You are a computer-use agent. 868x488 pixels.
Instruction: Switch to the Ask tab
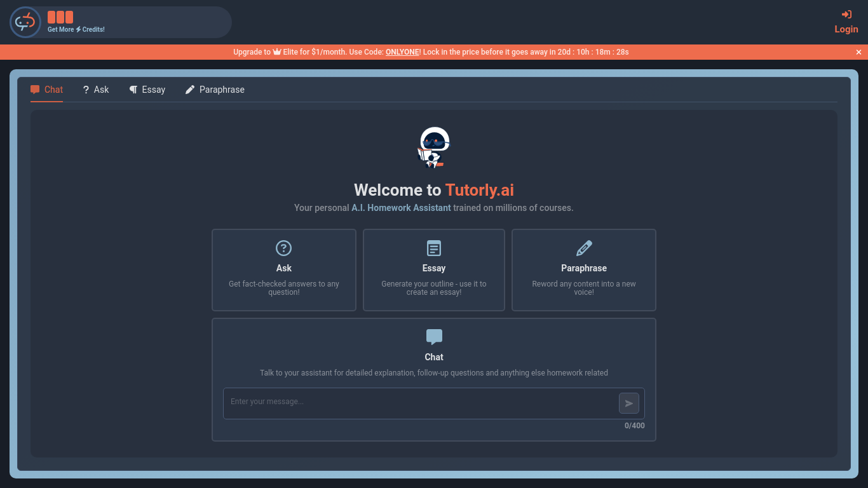(96, 90)
